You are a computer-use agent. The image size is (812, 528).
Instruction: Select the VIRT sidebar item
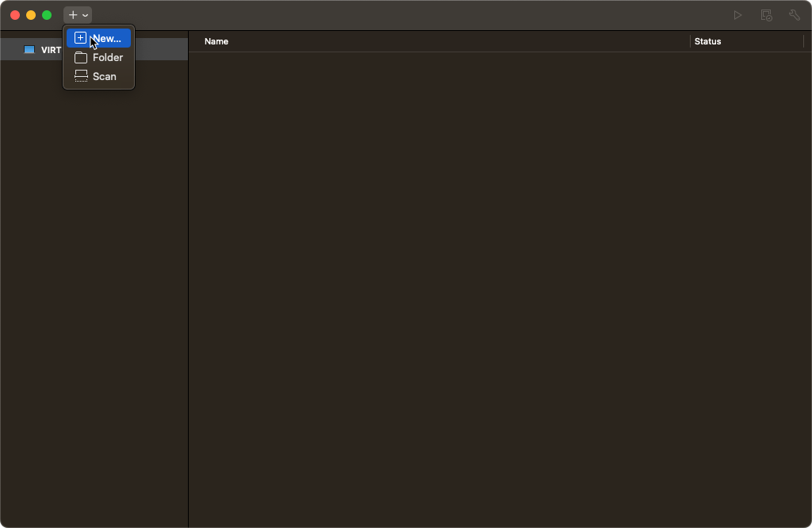pyautogui.click(x=51, y=50)
